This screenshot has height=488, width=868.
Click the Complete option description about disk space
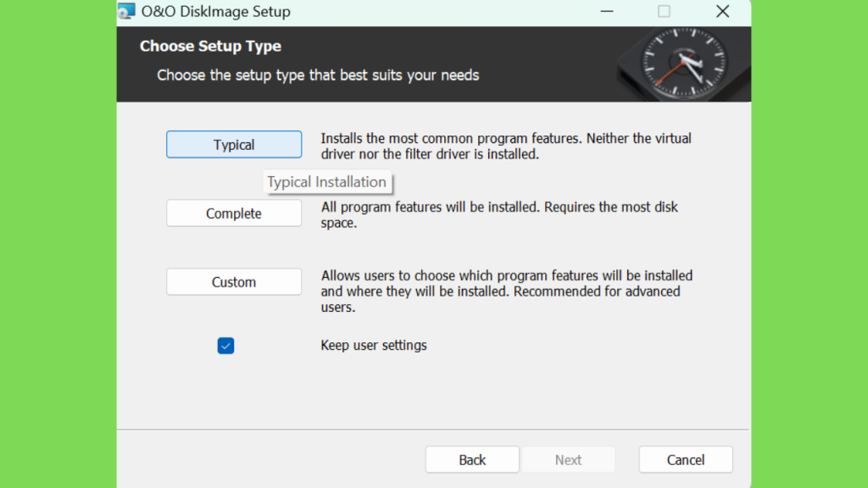[x=499, y=214]
